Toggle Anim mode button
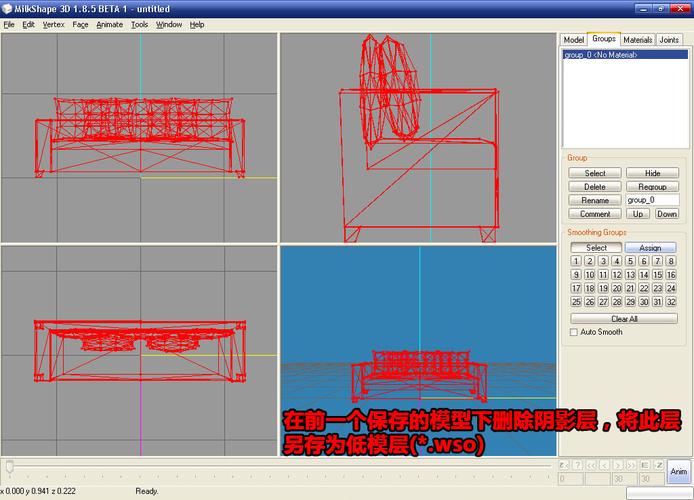 678,472
